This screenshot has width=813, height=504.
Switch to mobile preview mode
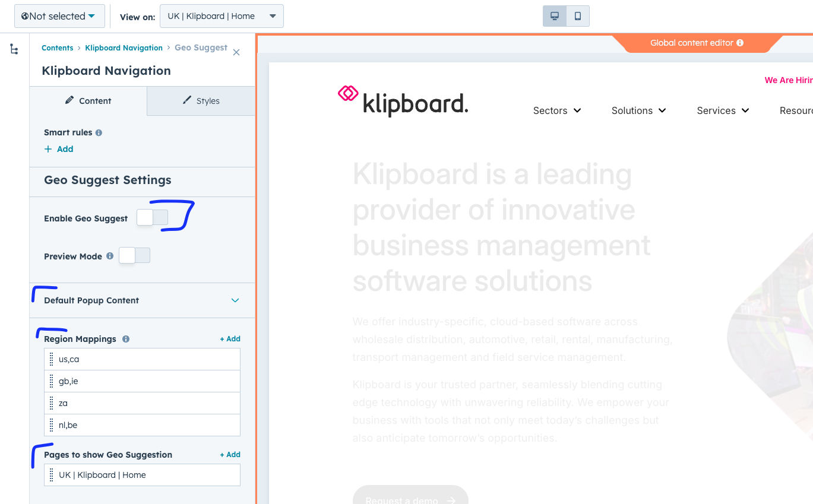pyautogui.click(x=578, y=16)
